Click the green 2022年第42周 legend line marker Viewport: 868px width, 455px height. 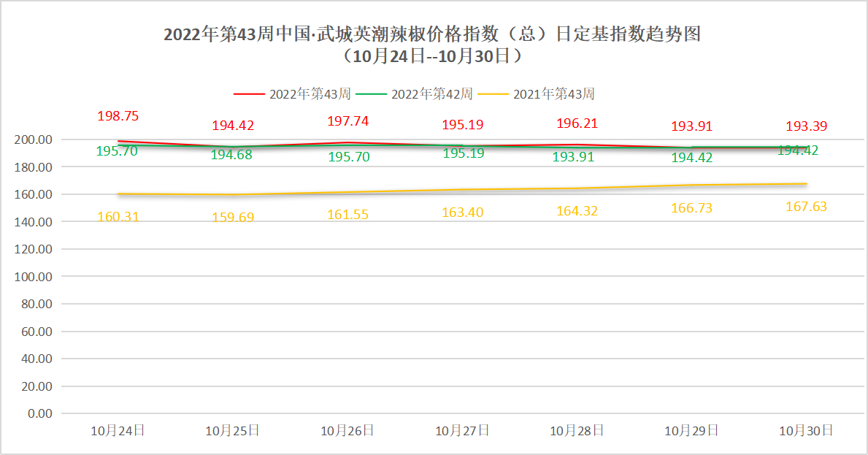(371, 94)
